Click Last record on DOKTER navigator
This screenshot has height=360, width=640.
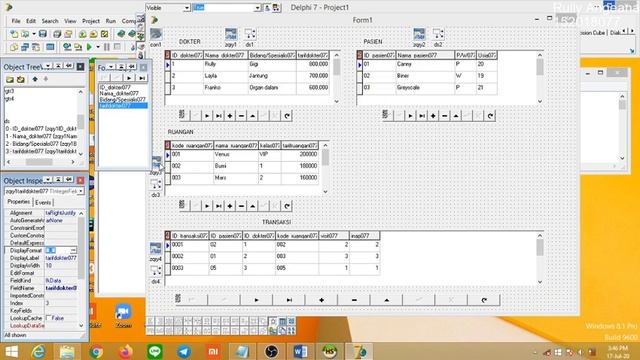pyautogui.click(x=218, y=116)
